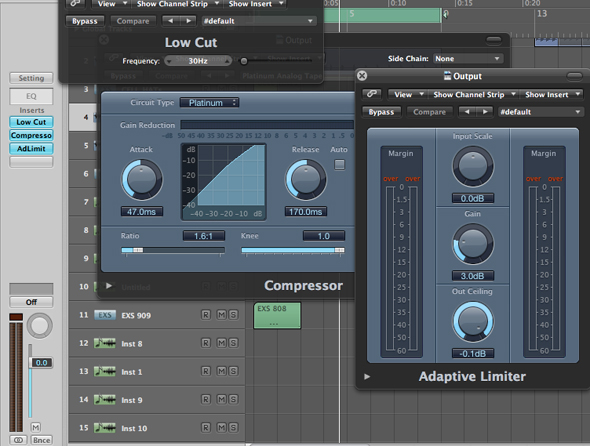Expand Adaptive Limiter extended parameters triangle

tap(367, 376)
